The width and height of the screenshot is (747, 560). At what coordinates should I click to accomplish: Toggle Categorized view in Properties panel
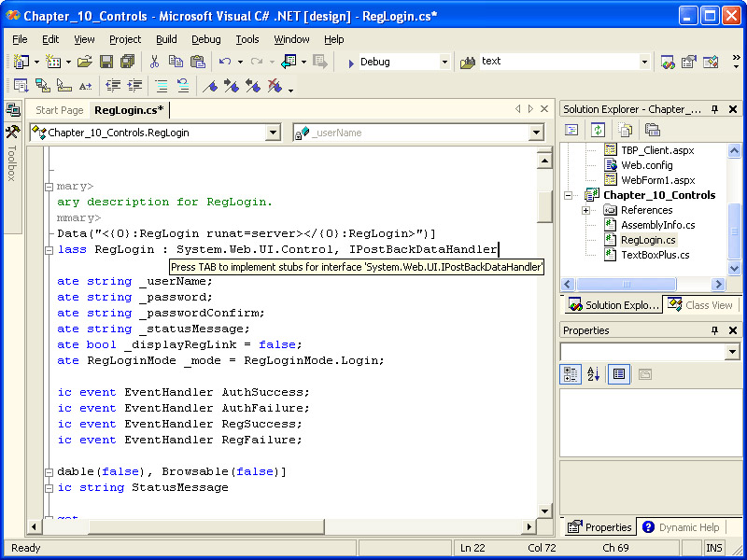click(571, 374)
